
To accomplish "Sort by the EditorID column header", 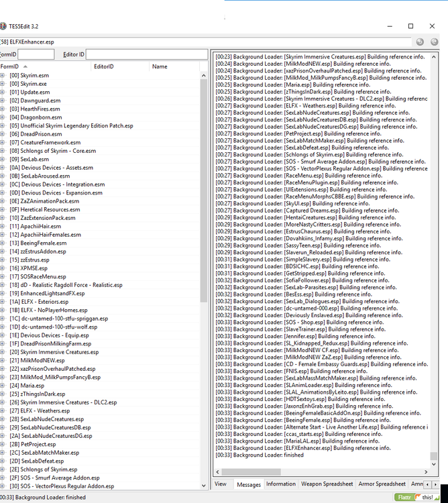I will click(120, 66).
